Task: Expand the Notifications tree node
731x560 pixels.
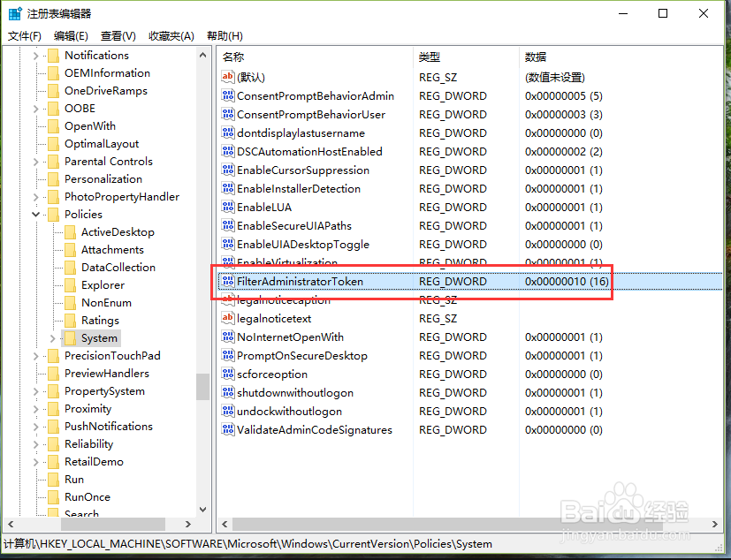Action: (35, 55)
